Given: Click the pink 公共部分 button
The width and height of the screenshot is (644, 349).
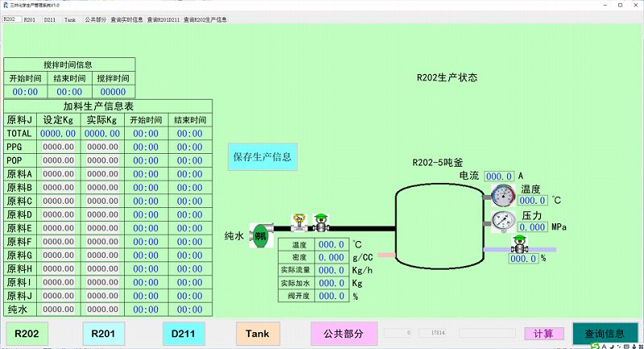Looking at the screenshot, I should tap(344, 334).
